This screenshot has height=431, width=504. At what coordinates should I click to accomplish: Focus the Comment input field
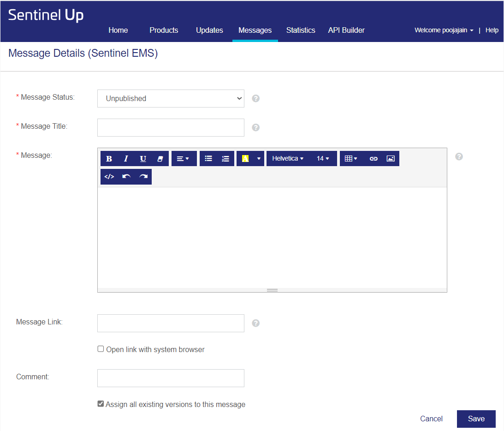click(x=171, y=378)
